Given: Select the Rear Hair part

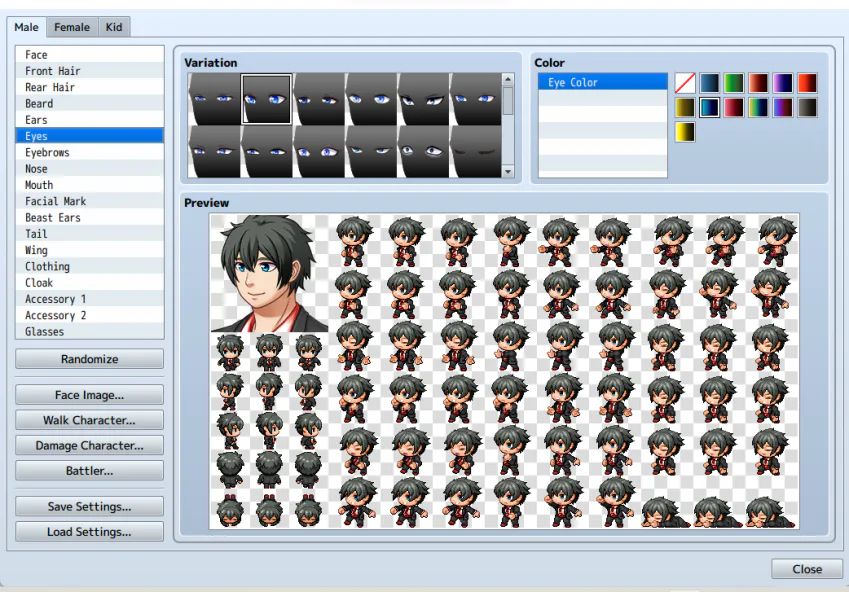Looking at the screenshot, I should (x=90, y=87).
